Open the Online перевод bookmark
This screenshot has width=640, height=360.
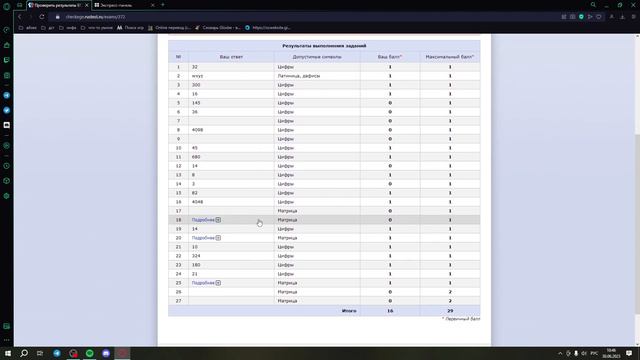click(x=169, y=28)
